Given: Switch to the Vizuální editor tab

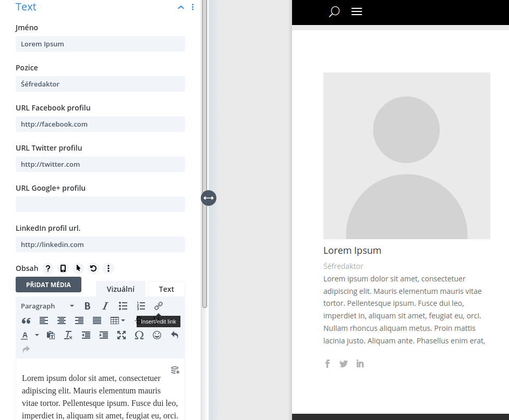Looking at the screenshot, I should coord(120,289).
